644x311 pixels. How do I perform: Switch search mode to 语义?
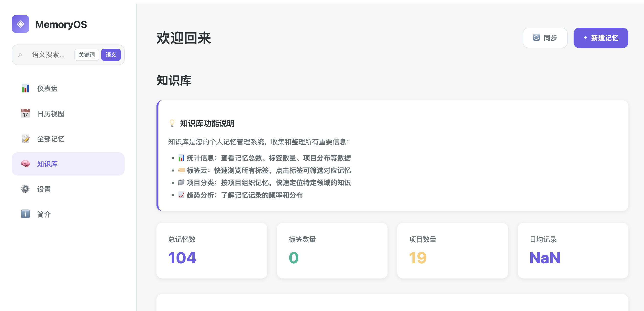111,55
